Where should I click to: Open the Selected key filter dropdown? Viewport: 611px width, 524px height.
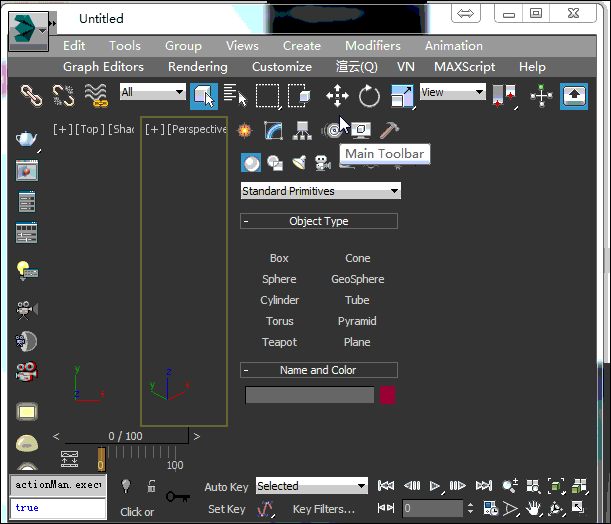pyautogui.click(x=312, y=486)
